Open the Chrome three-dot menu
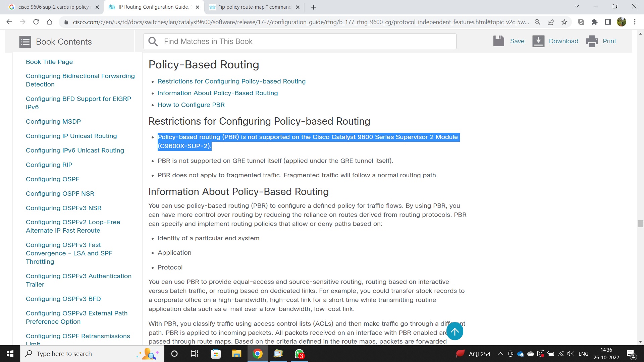This screenshot has width=644, height=362. coord(635,22)
